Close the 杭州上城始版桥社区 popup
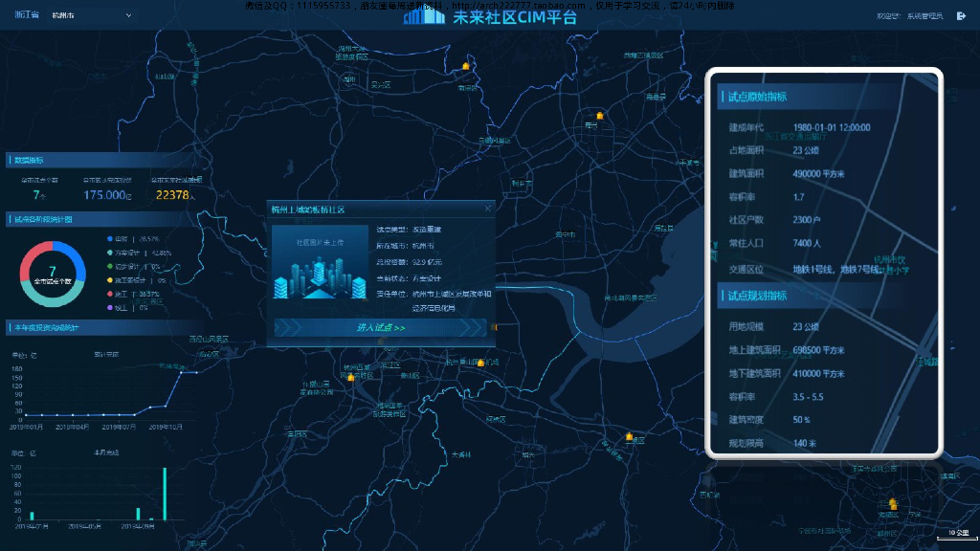Image resolution: width=980 pixels, height=551 pixels. tap(488, 209)
